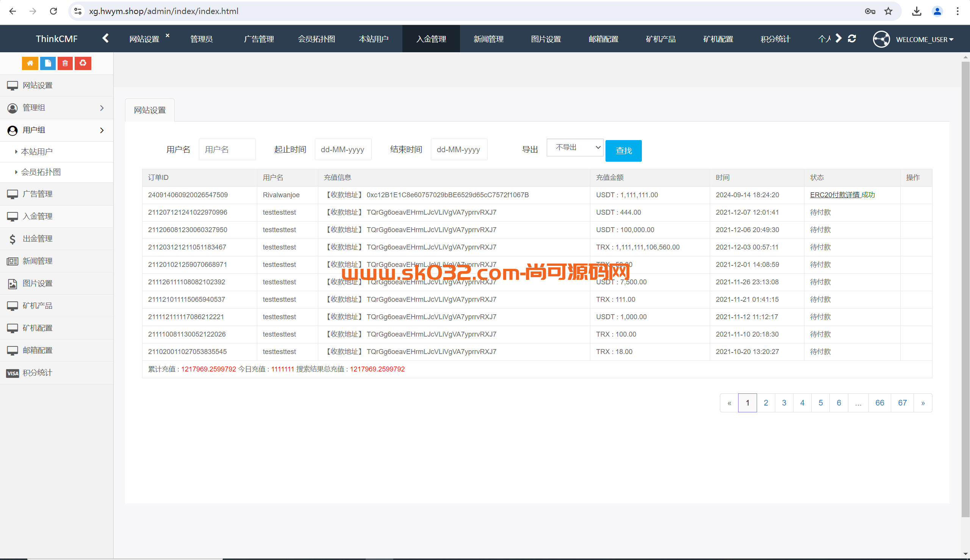Expand 管理组 in the sidebar
This screenshot has height=560, width=970.
coord(56,108)
